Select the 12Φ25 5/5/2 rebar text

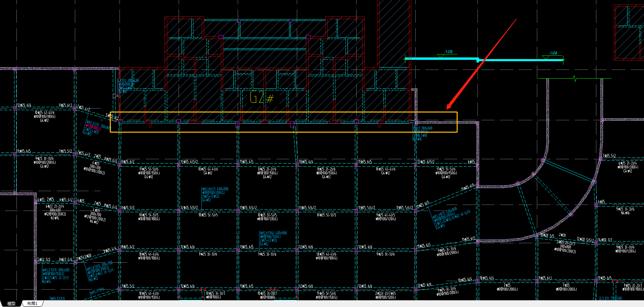(x=189, y=208)
